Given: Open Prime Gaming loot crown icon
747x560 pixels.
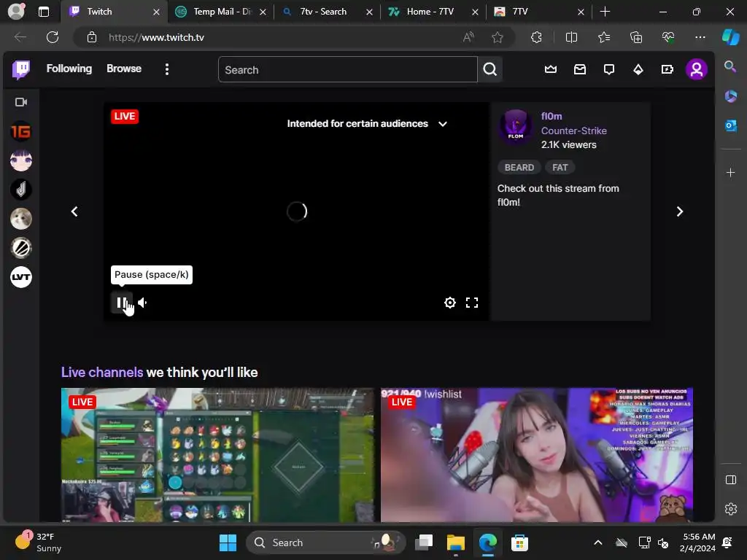Looking at the screenshot, I should (x=551, y=69).
